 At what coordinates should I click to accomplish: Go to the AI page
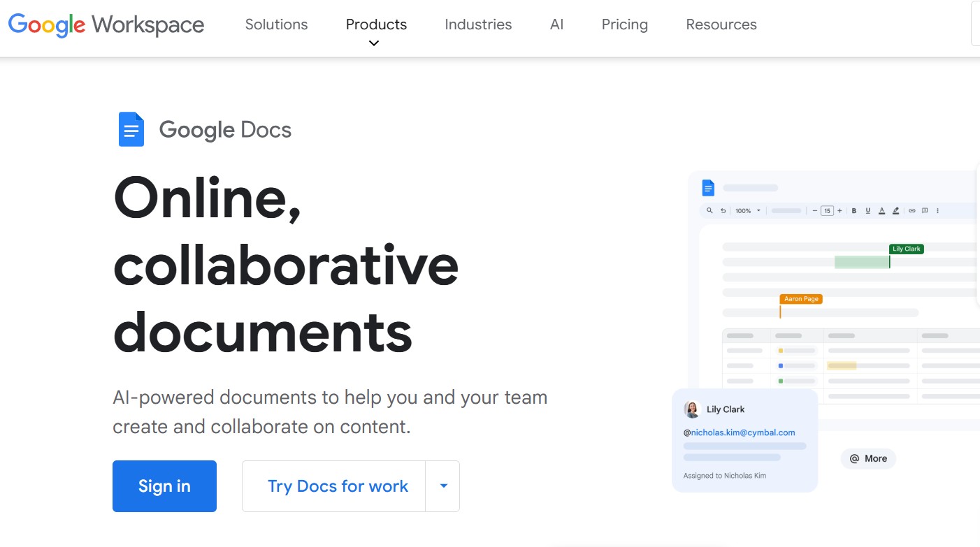click(556, 24)
